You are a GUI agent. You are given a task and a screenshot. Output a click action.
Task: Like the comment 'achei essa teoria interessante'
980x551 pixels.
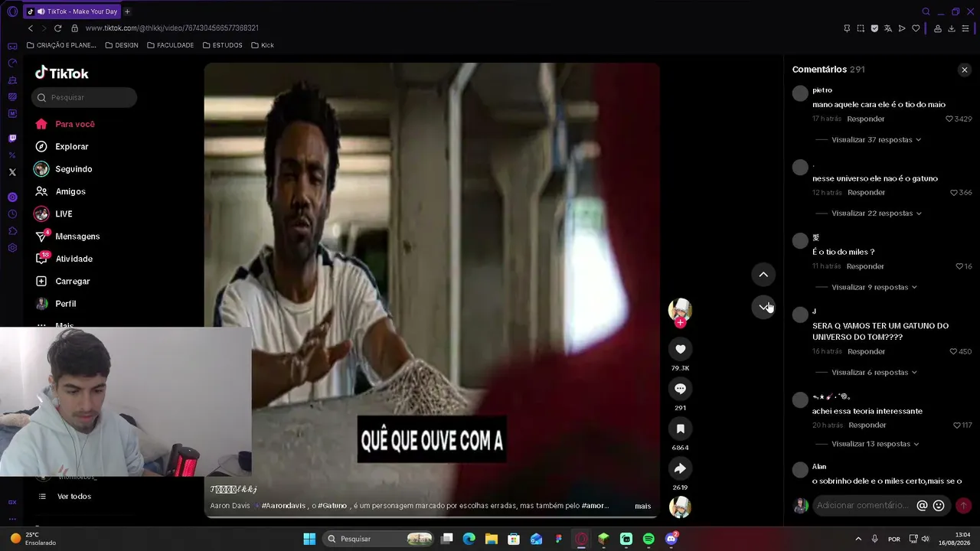pos(957,425)
